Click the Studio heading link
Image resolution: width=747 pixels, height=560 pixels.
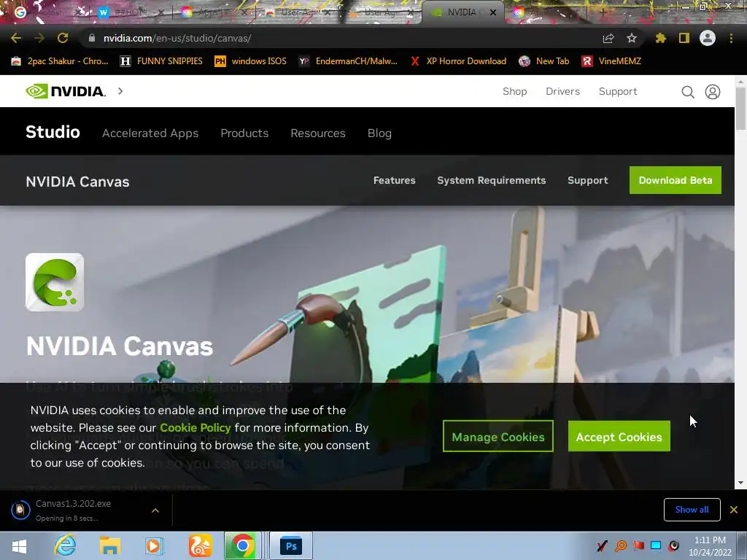click(x=53, y=132)
